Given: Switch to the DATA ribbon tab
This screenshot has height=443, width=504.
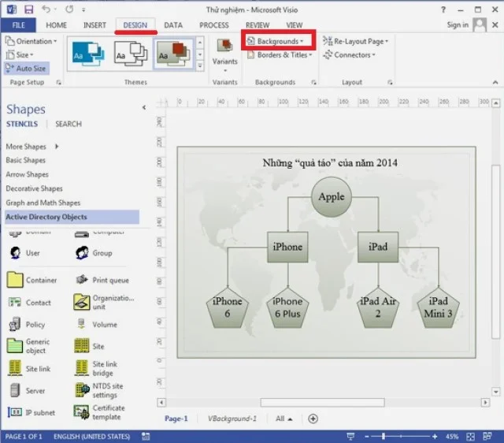Looking at the screenshot, I should (x=173, y=25).
